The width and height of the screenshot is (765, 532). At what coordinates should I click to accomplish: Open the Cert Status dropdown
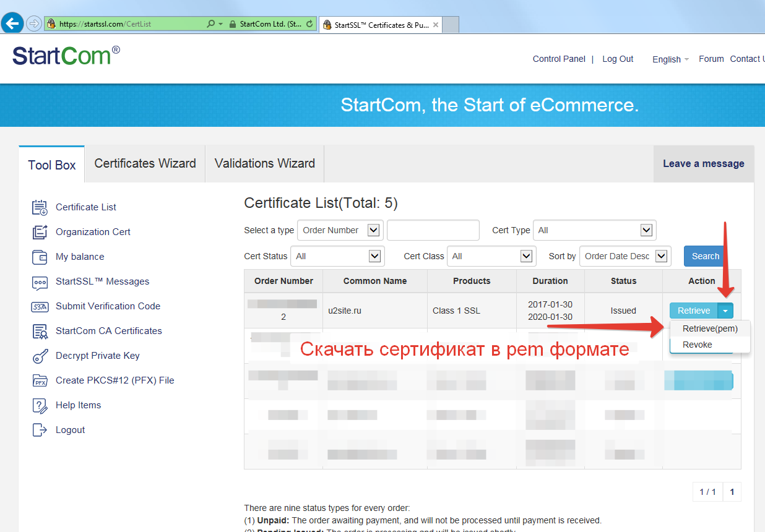[x=337, y=256]
